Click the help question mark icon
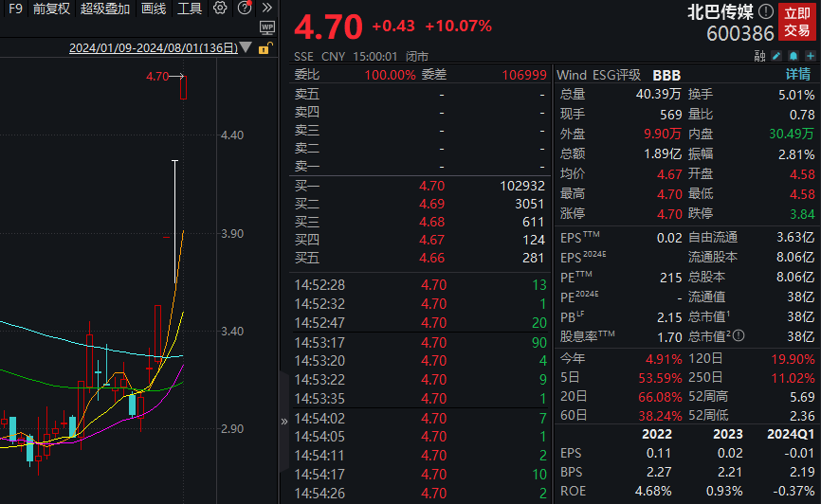Screen dimensions: 821x504 244,9
